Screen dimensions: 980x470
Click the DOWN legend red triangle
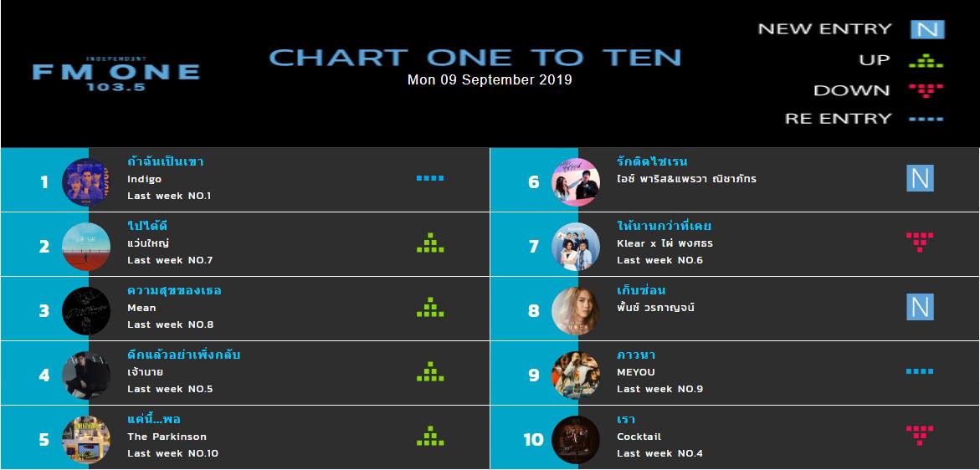926,90
